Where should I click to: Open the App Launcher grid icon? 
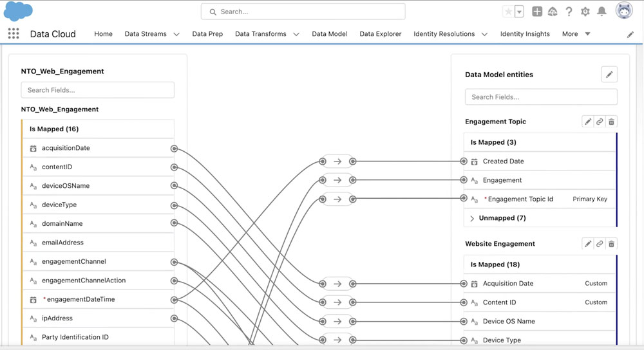[14, 33]
